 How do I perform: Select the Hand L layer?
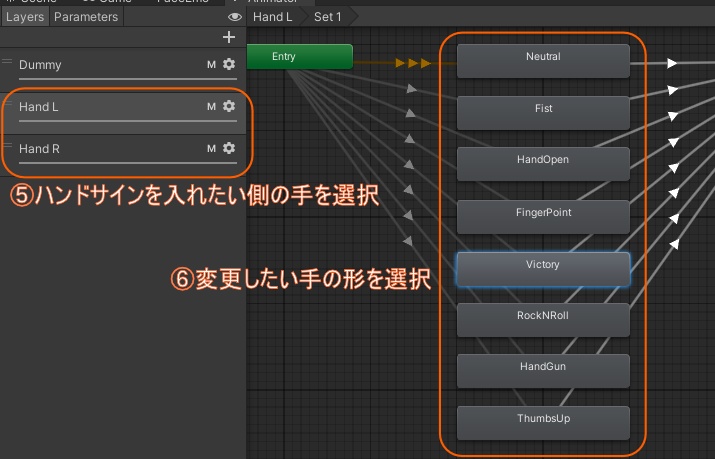pyautogui.click(x=123, y=113)
